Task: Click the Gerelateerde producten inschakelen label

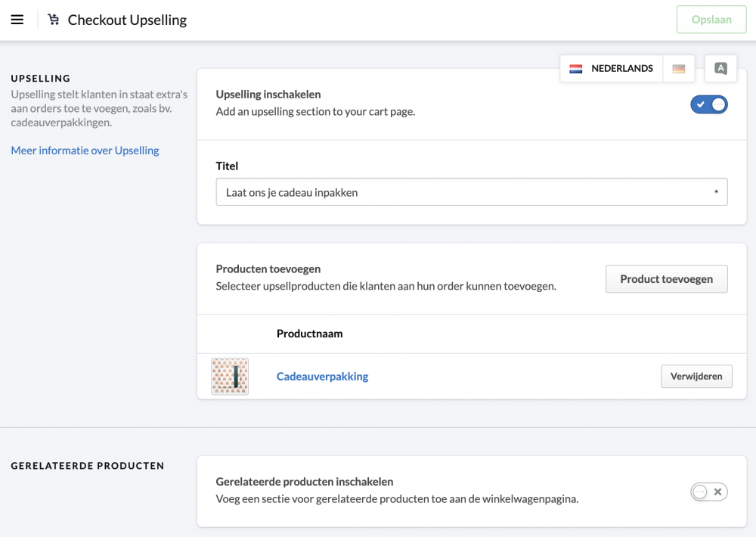Action: (x=304, y=482)
